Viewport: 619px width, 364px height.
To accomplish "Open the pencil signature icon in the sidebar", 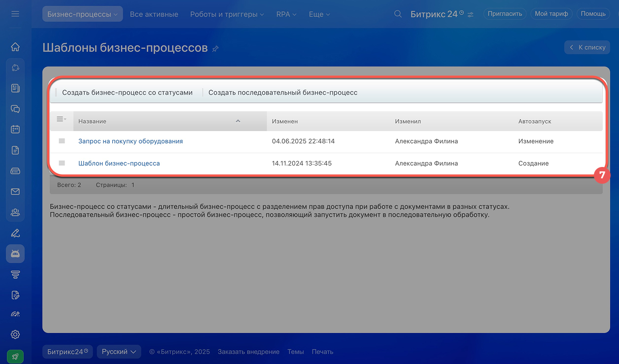I will point(15,233).
